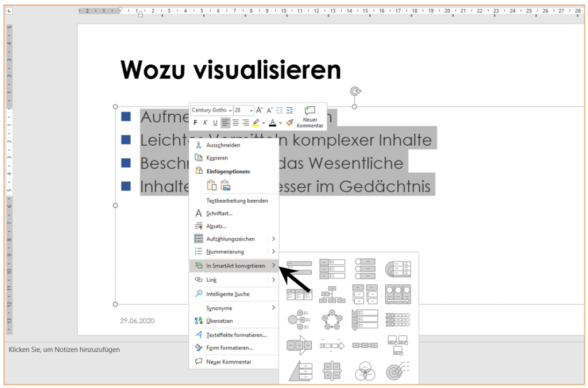The width and height of the screenshot is (588, 388).
Task: Choose the stacked arc list SmartArt layout
Action: coord(398,269)
